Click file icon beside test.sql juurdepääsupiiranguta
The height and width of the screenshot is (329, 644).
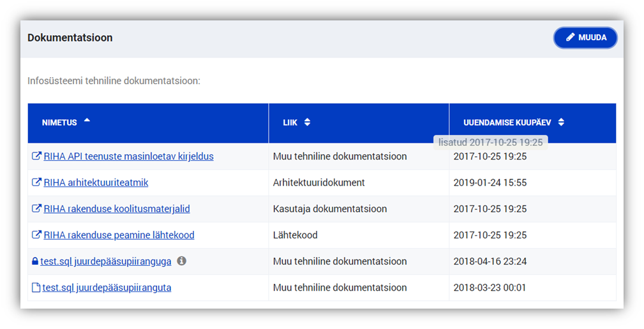(36, 288)
